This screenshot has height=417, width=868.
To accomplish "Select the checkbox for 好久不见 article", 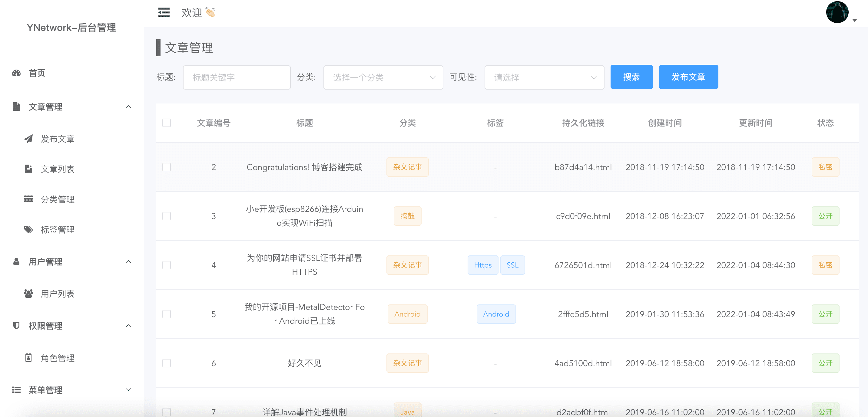I will point(167,363).
